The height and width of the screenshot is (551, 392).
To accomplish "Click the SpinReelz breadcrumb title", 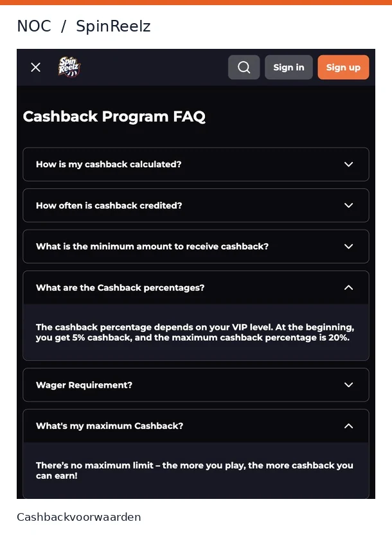I will 113,26.
